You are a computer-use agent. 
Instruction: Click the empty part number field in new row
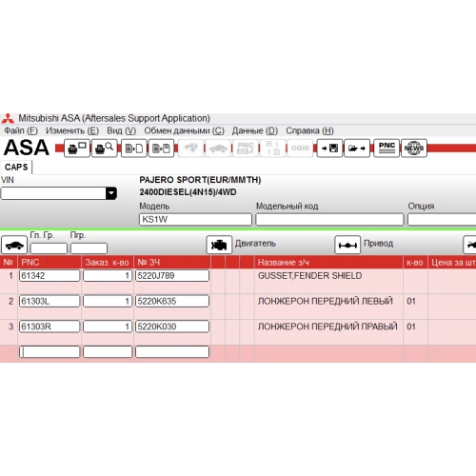(172, 352)
